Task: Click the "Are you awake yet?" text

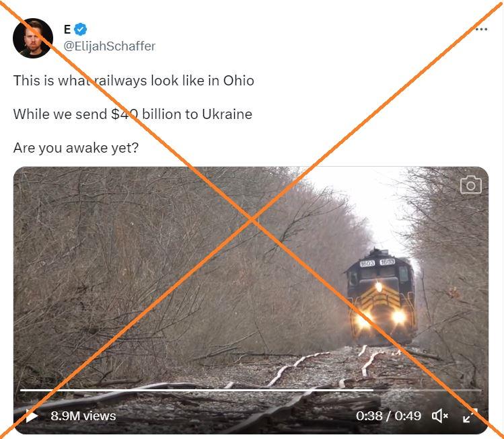Action: [76, 148]
